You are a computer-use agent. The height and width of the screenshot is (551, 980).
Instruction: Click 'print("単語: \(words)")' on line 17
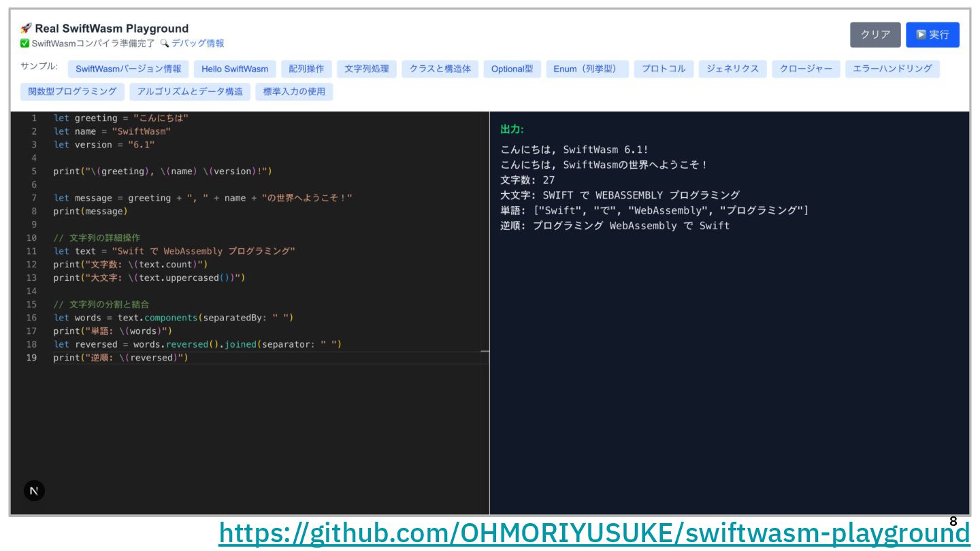[113, 331]
